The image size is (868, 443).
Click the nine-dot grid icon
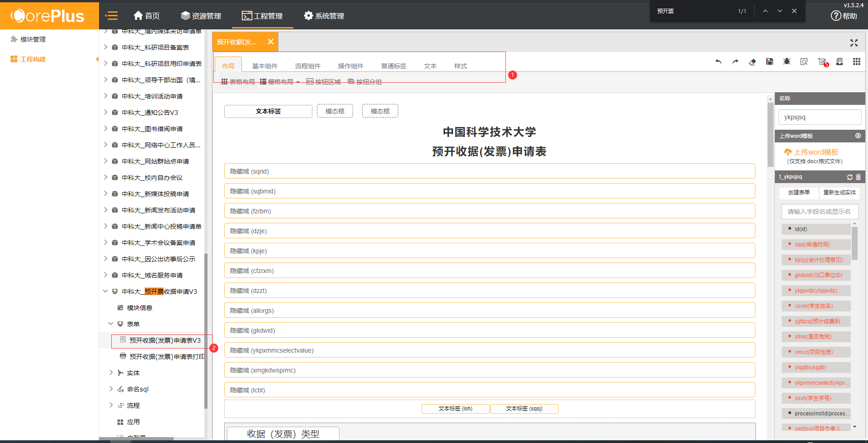856,62
